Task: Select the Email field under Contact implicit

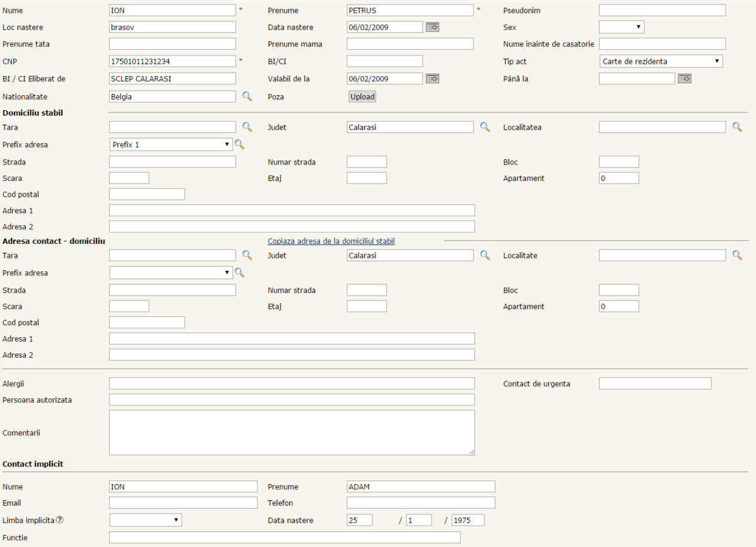Action: pos(183,503)
